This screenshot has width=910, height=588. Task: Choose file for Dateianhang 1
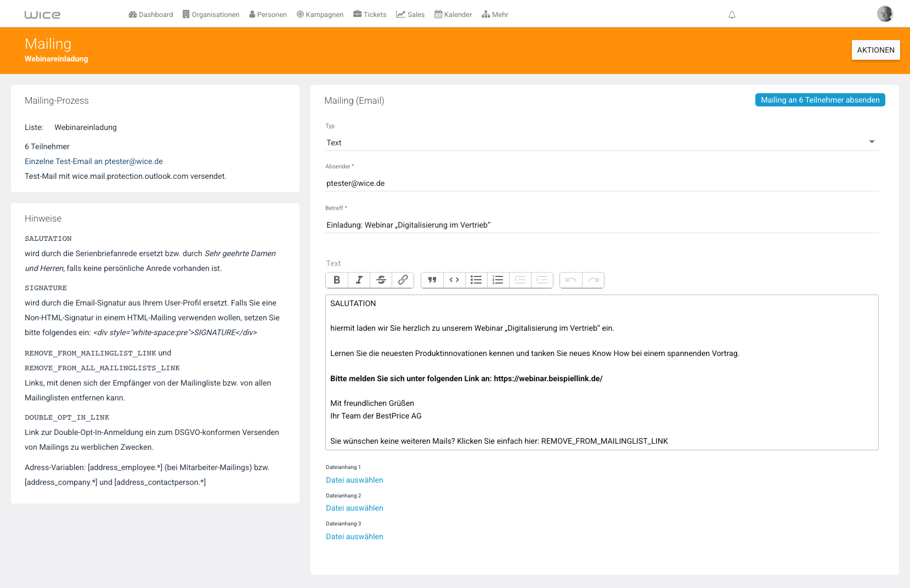354,480
